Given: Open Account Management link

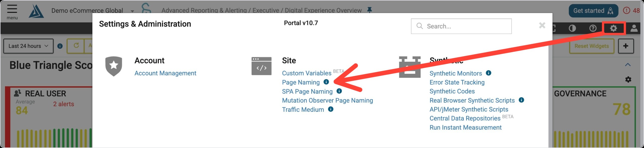Looking at the screenshot, I should [165, 73].
